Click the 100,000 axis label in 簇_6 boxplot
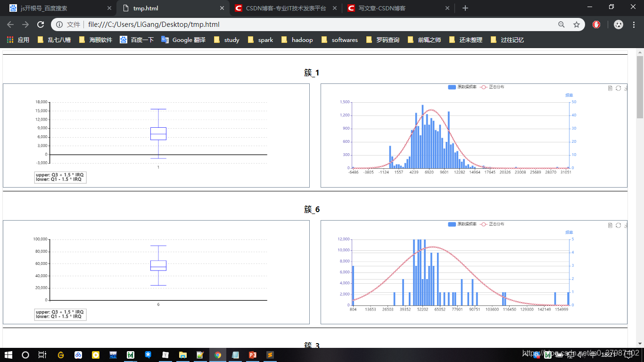This screenshot has width=644, height=362. tap(41, 239)
